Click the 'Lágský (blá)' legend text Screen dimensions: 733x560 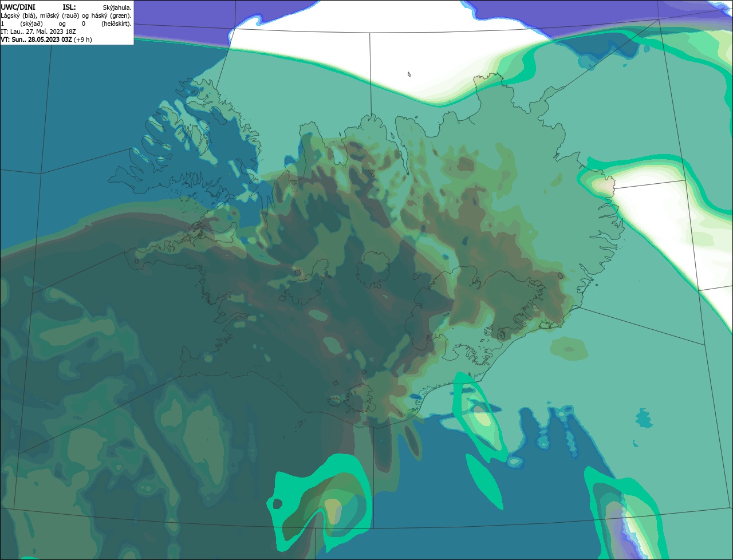(x=18, y=15)
